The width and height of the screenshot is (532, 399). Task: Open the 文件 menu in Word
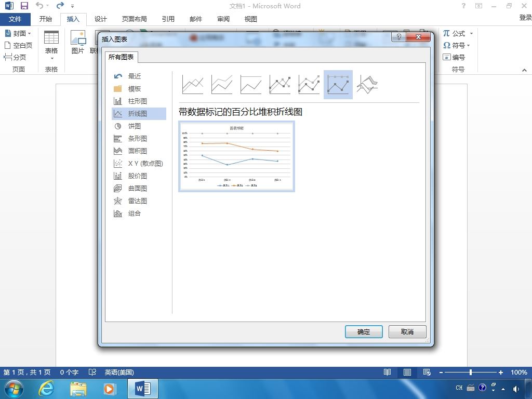15,19
